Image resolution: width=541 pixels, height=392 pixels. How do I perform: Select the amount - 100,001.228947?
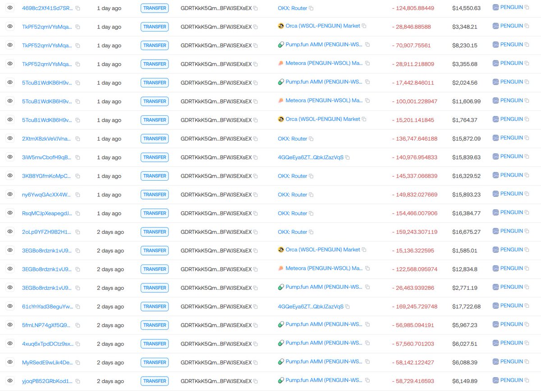(x=414, y=101)
